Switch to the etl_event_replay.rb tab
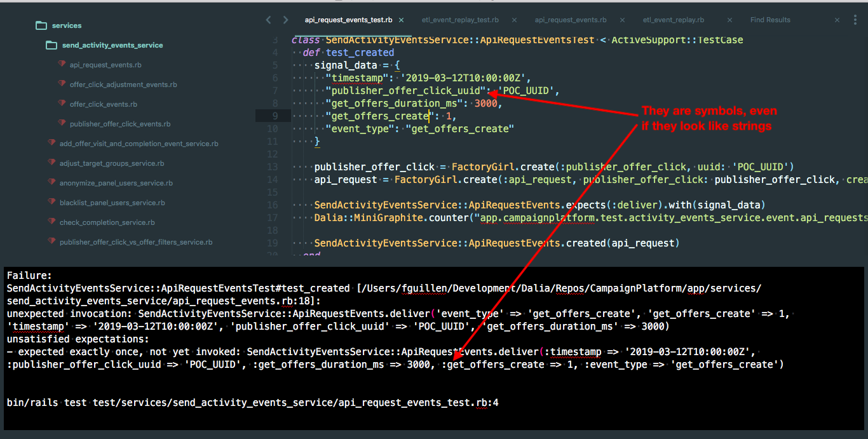The height and width of the screenshot is (439, 868). [673, 20]
